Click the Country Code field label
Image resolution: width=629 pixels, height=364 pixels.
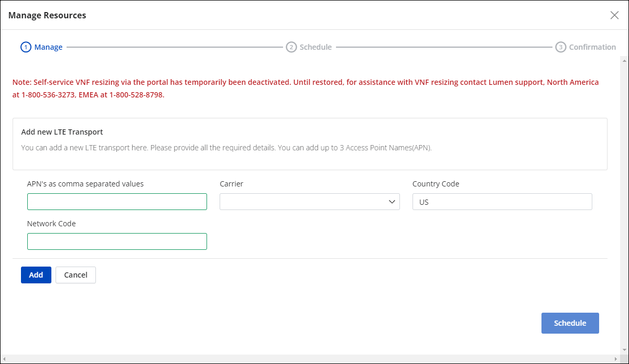[x=436, y=184]
